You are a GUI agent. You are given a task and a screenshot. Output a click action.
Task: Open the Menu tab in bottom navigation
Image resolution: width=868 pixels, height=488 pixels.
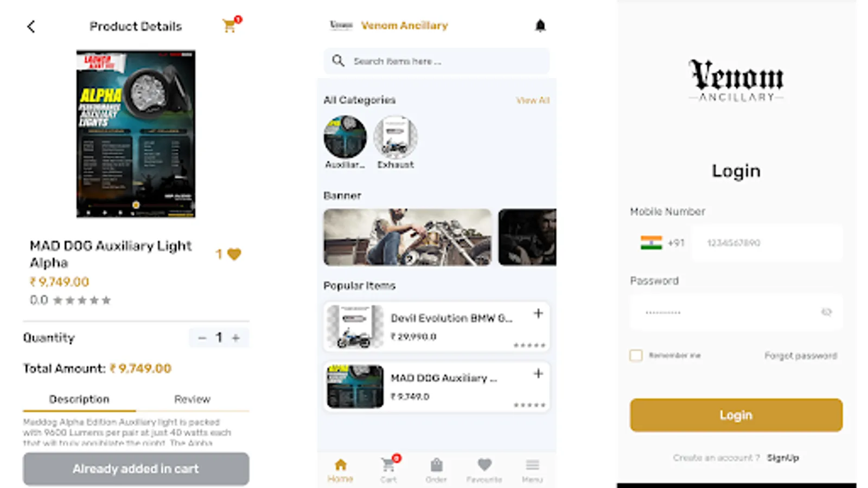point(532,470)
